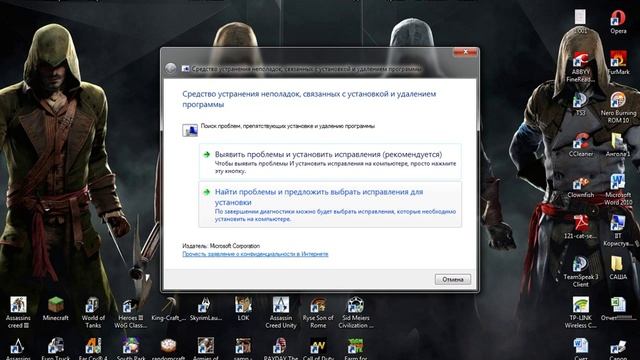
Task: Open the Farm for shortcut
Action: pyautogui.click(x=356, y=349)
